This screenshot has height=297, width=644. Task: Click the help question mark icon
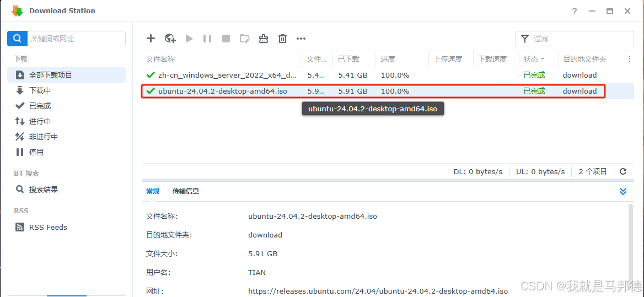(575, 11)
